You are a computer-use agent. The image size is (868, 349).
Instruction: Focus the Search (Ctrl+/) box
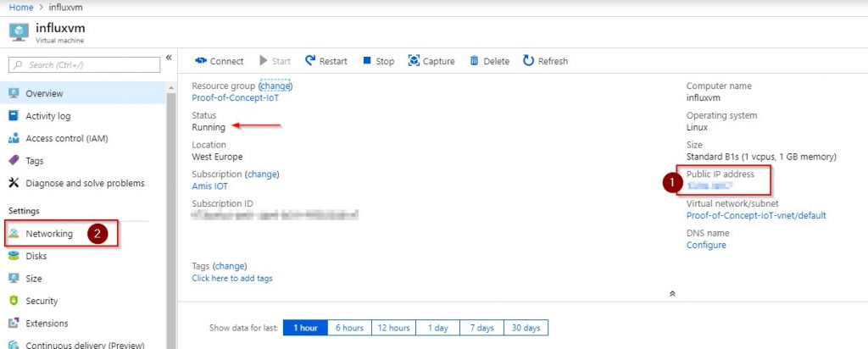click(84, 64)
